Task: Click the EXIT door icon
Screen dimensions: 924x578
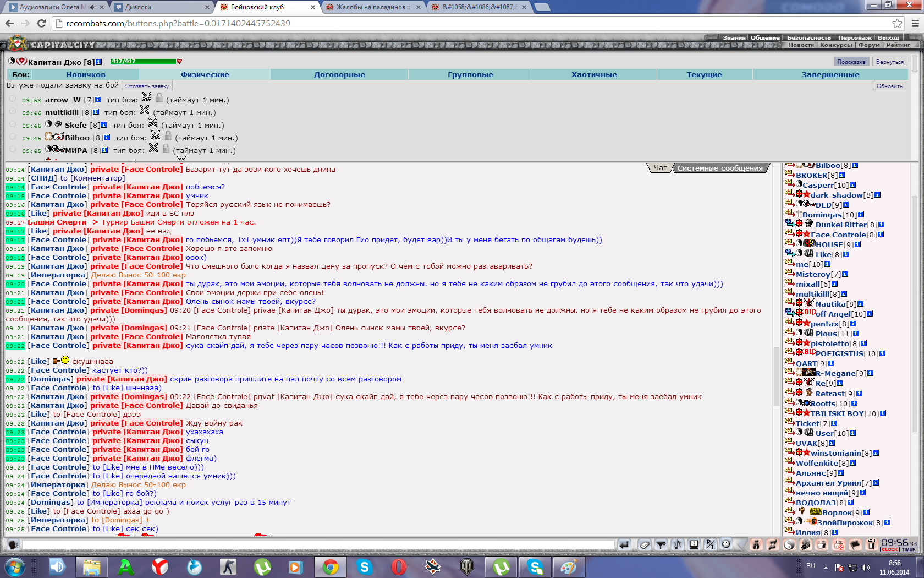Action: click(x=872, y=544)
